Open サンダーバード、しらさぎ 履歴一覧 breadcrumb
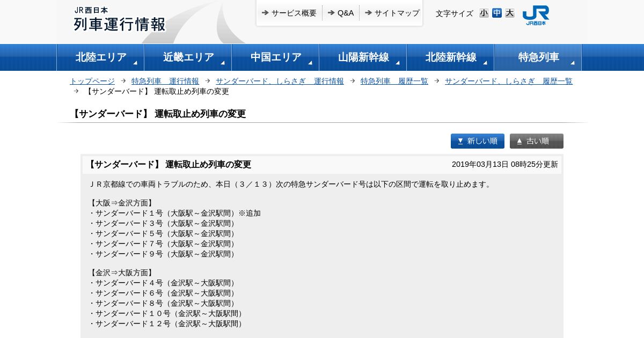This screenshot has width=644, height=338. pos(509,81)
